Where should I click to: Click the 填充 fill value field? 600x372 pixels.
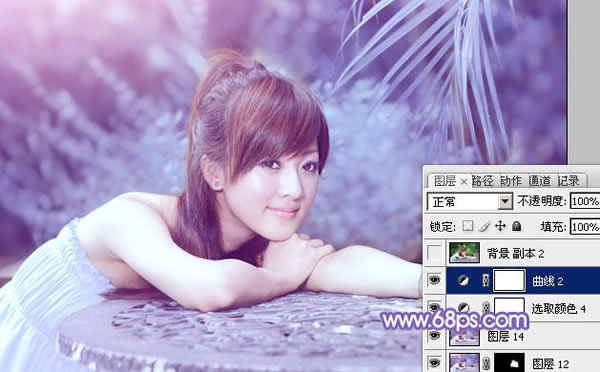point(585,227)
